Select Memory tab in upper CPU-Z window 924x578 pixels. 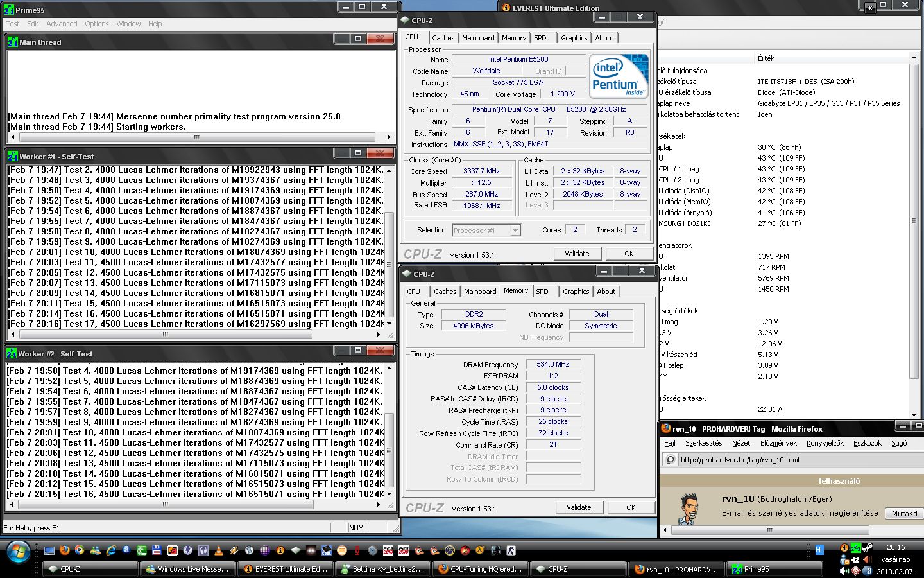514,38
